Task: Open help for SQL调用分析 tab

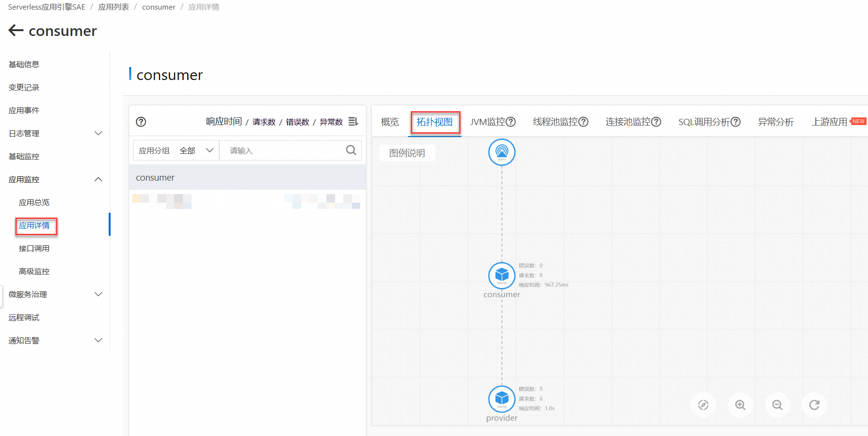Action: click(x=735, y=122)
